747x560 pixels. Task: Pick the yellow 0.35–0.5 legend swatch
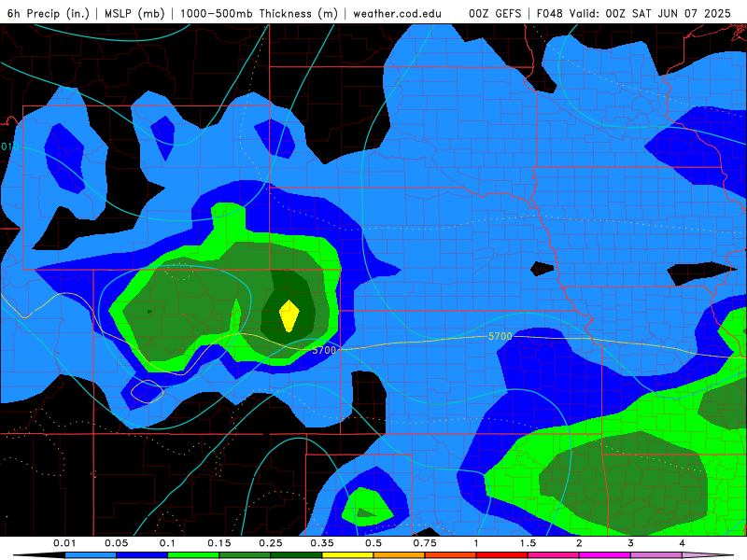click(x=347, y=555)
